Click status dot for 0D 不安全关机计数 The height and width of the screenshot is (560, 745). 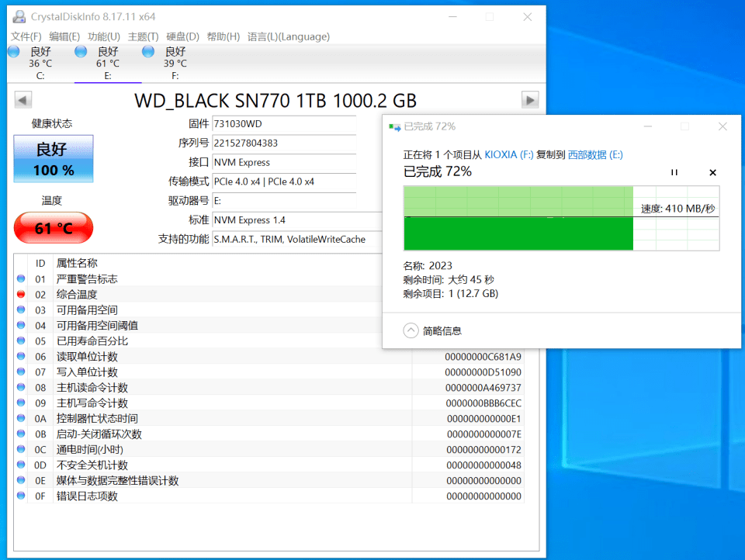[21, 464]
